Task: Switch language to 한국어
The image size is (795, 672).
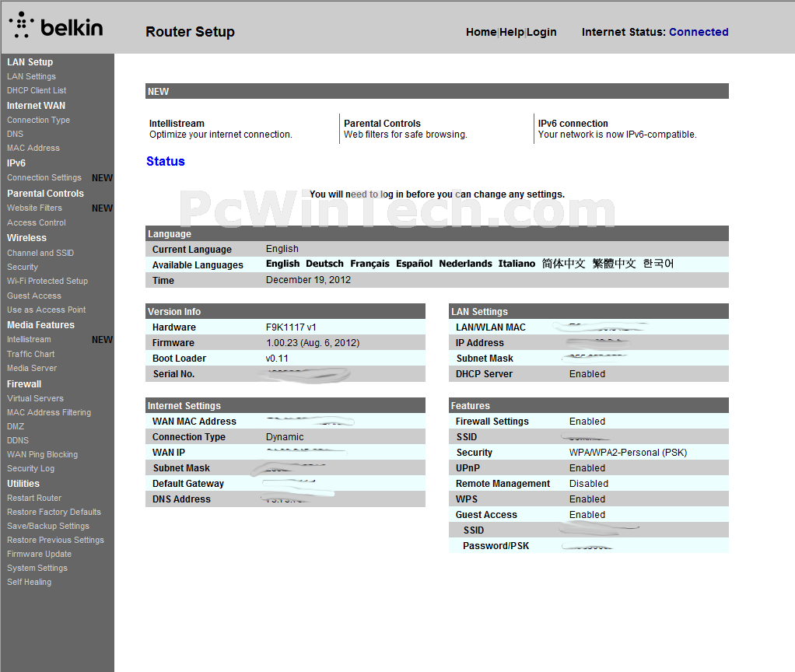Action: (658, 264)
